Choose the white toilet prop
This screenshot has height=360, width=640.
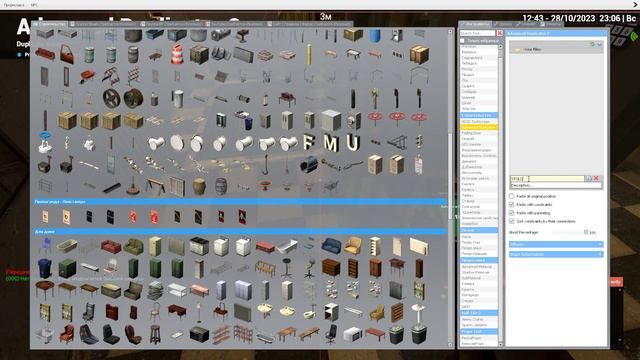[309, 312]
